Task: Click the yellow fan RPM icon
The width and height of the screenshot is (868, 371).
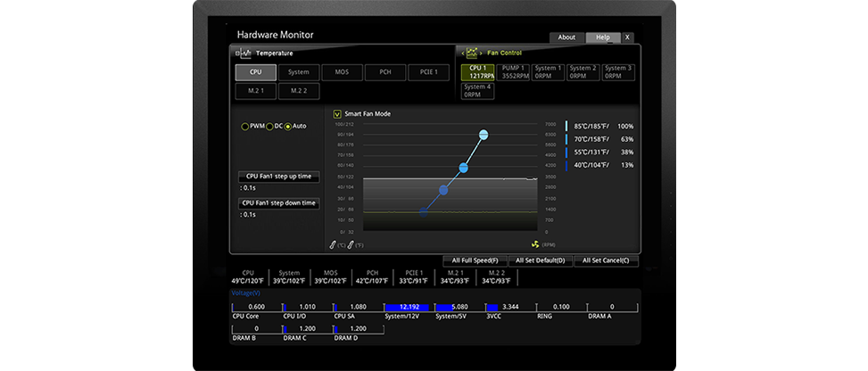Action: 535,244
